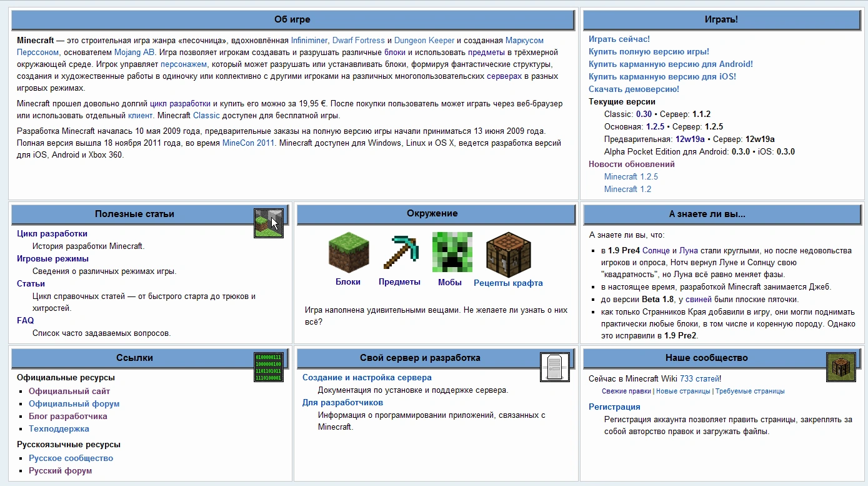
Task: Click the Статьи link
Action: pyautogui.click(x=31, y=284)
